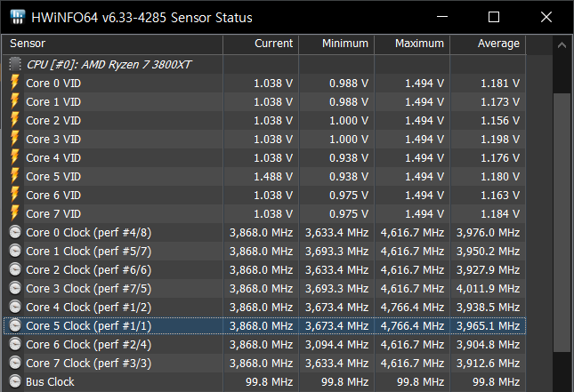Click Core 0 Clock average 3,976.0 MHz
The height and width of the screenshot is (392, 574).
pos(488,233)
